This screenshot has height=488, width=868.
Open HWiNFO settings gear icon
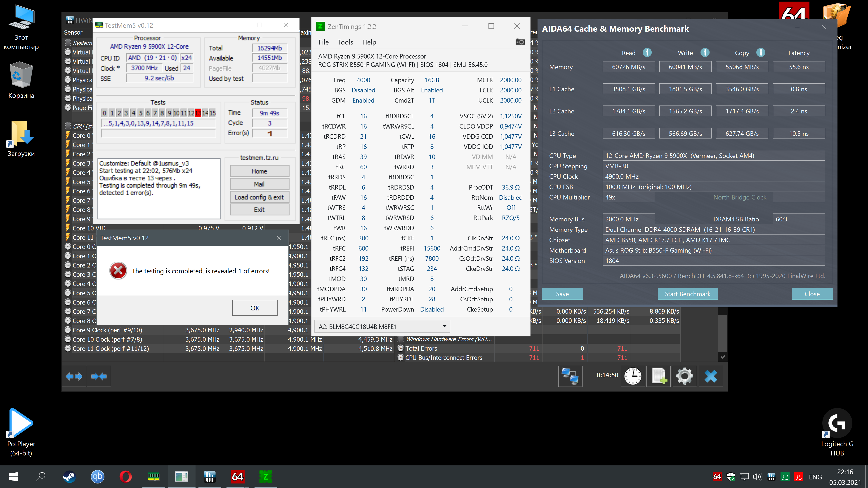pos(684,376)
